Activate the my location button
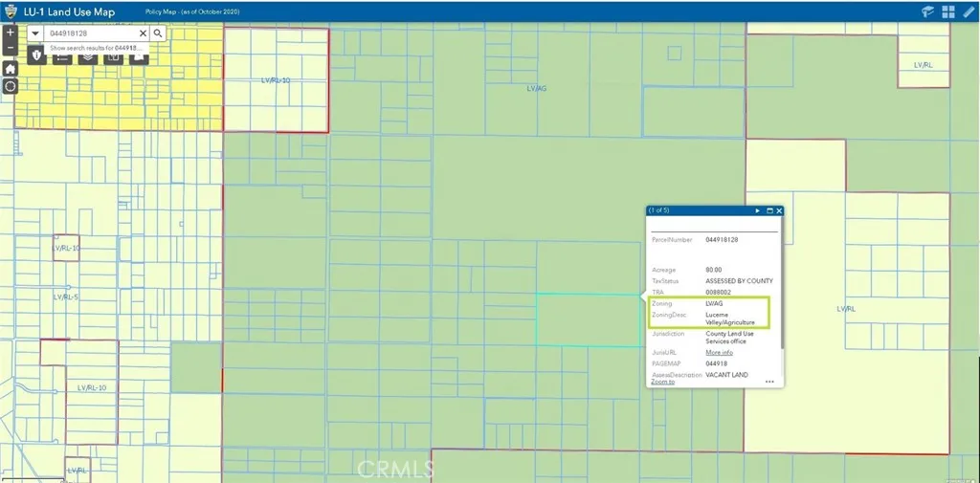The height and width of the screenshot is (483, 980). tap(10, 86)
